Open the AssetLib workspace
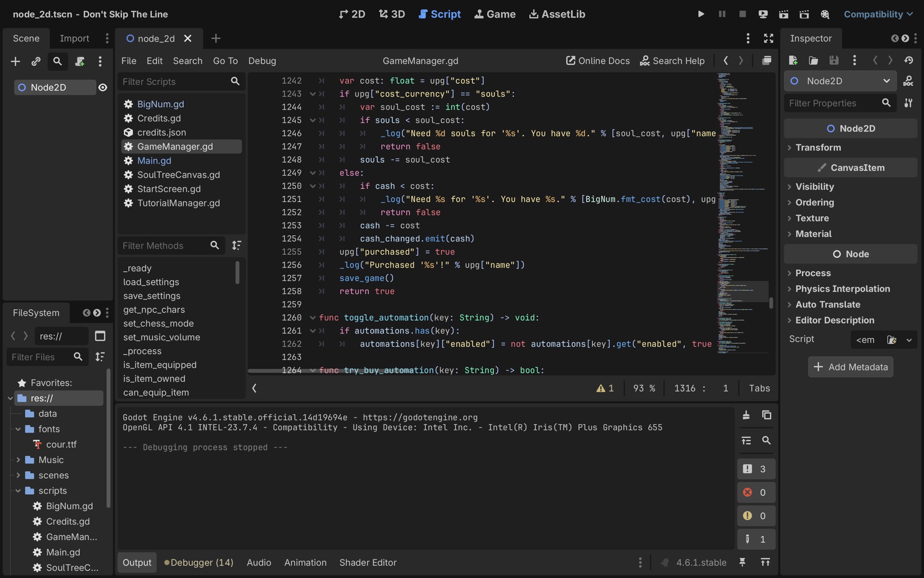The width and height of the screenshot is (924, 578). pos(557,14)
